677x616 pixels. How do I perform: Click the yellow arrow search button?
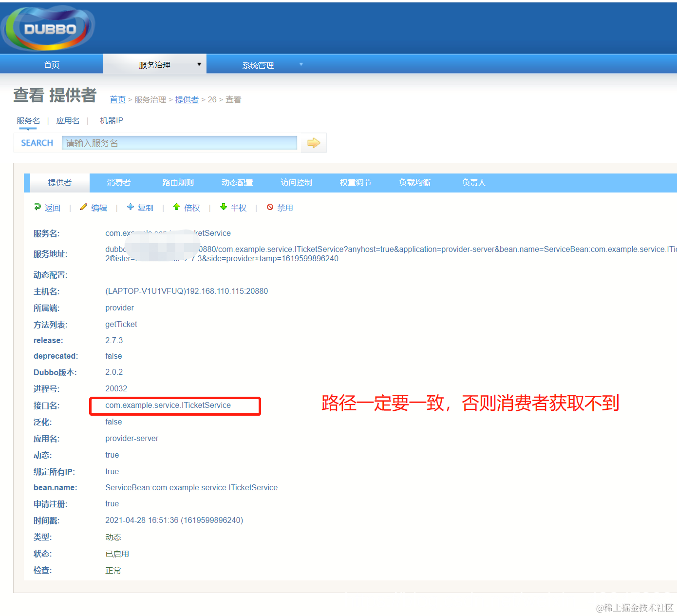[314, 143]
